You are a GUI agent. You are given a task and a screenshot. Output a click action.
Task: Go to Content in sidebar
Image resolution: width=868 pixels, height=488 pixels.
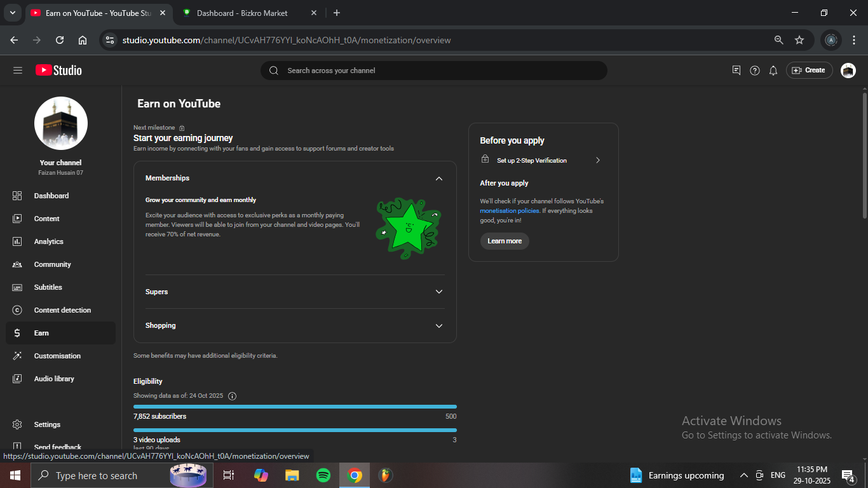(x=46, y=219)
